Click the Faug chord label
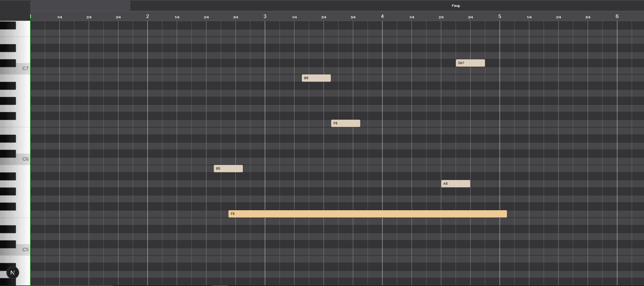 click(x=455, y=6)
